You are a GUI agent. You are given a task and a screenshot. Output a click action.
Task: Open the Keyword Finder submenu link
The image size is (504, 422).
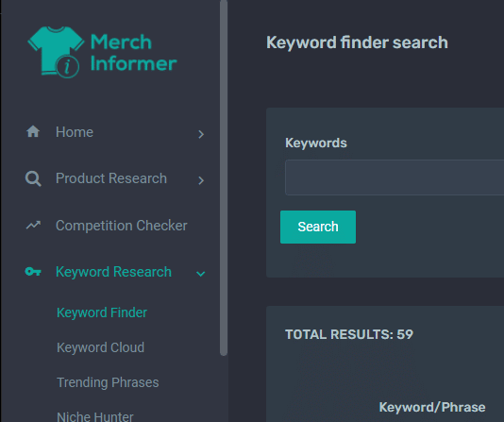(x=102, y=312)
